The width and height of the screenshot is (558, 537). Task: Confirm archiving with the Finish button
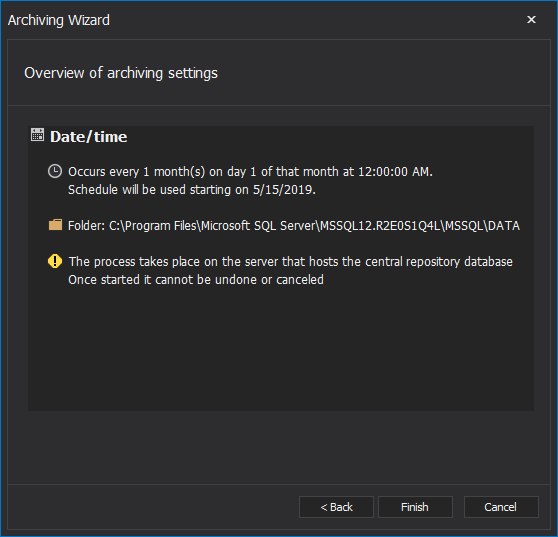coord(415,507)
